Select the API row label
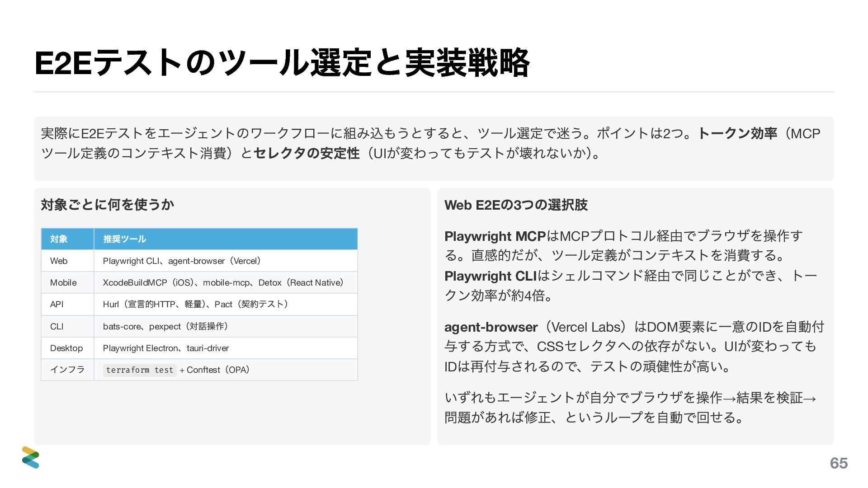 point(57,304)
